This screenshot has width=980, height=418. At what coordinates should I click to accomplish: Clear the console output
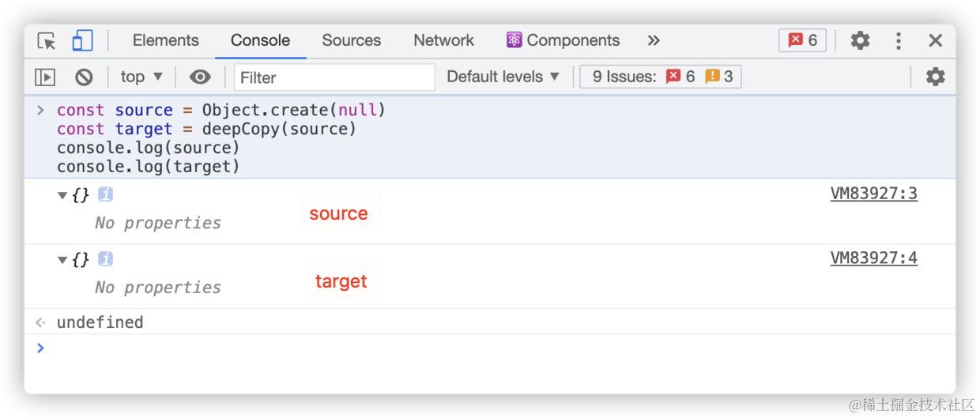click(84, 77)
